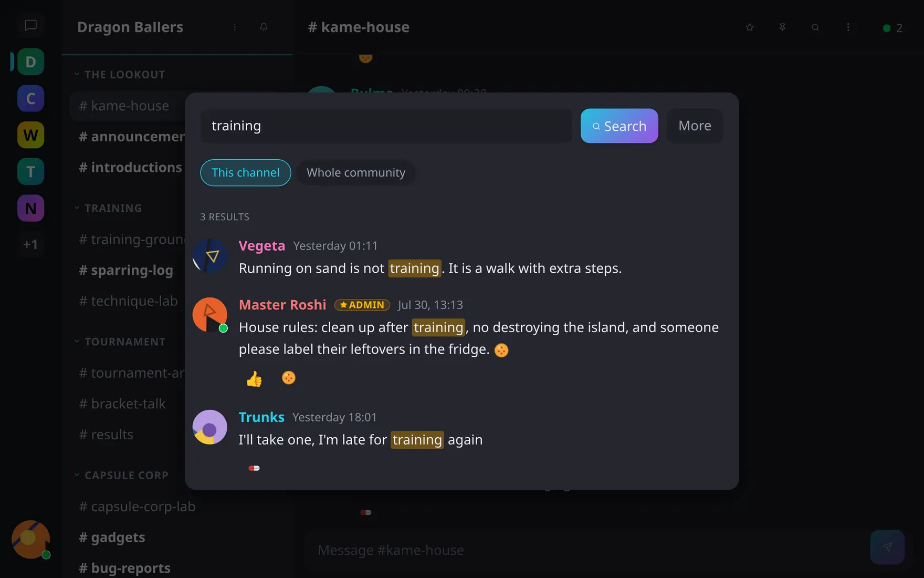Click the header search magnifier icon

[815, 27]
